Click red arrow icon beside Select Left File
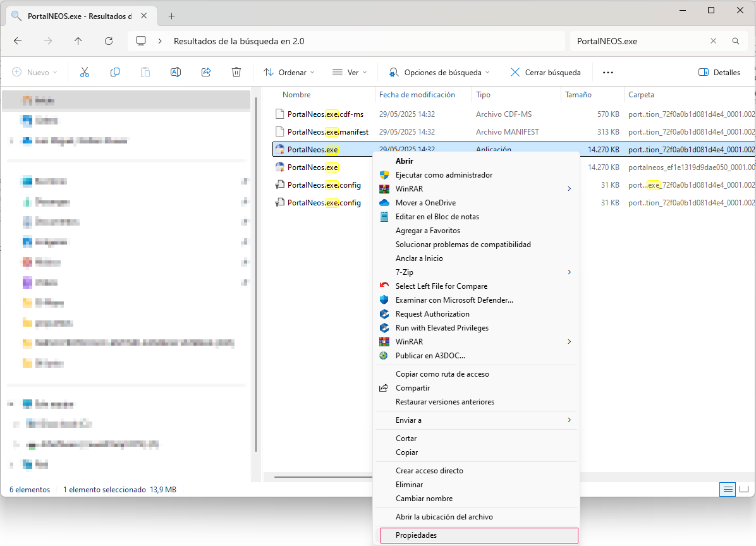The image size is (756, 546). coord(384,286)
